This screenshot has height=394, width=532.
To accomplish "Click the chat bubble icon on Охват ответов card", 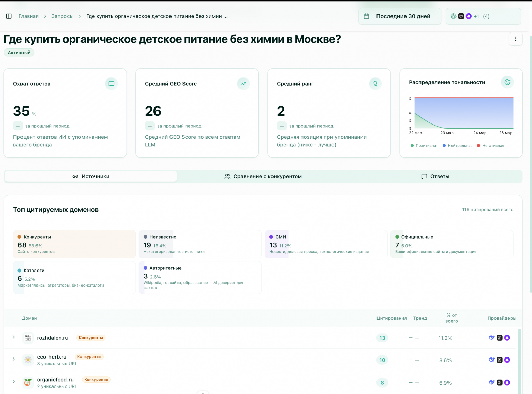I will [x=111, y=84].
